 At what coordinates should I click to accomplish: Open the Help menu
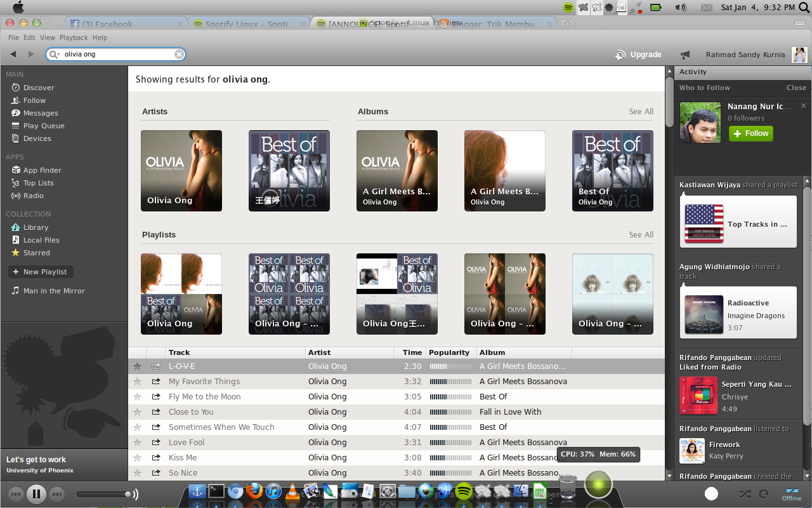[x=100, y=37]
